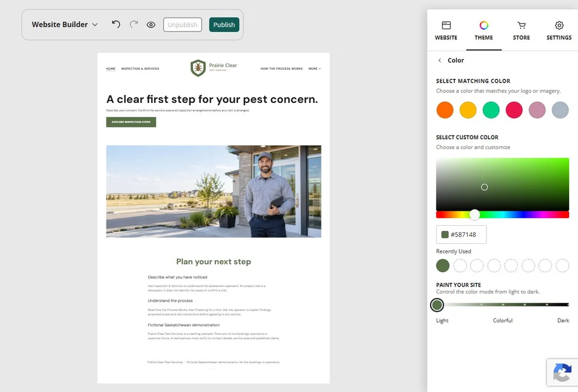This screenshot has height=392, width=578.
Task: Select the 'Plan your next step' heading
Action: [x=213, y=261]
